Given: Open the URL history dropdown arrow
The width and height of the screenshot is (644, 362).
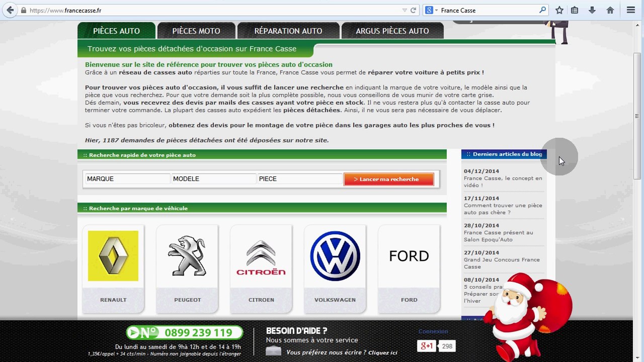Looking at the screenshot, I should tap(405, 10).
